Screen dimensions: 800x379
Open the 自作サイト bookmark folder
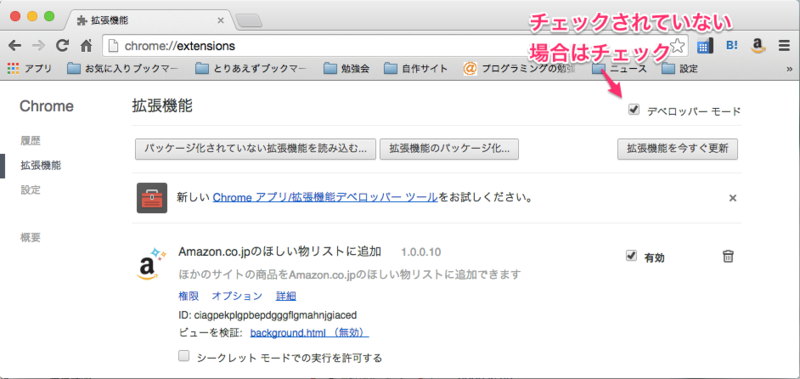(416, 68)
